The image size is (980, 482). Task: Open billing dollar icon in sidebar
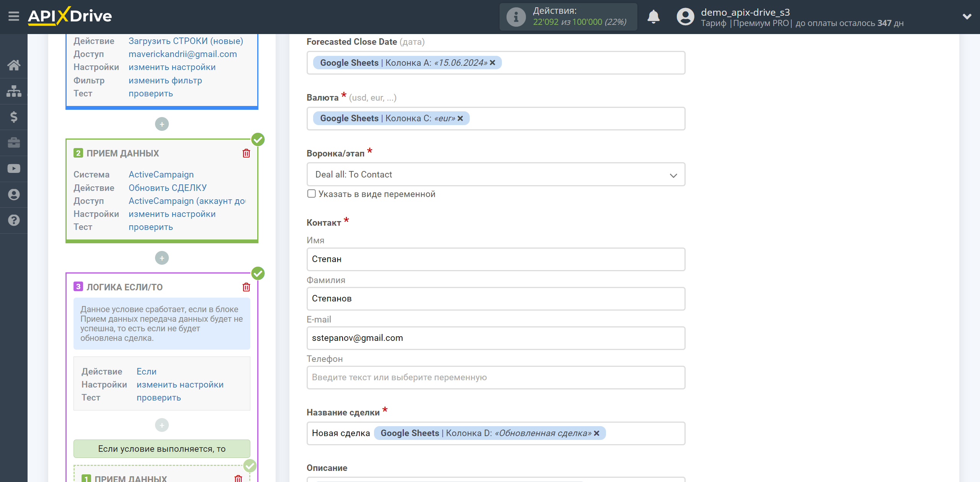tap(14, 117)
